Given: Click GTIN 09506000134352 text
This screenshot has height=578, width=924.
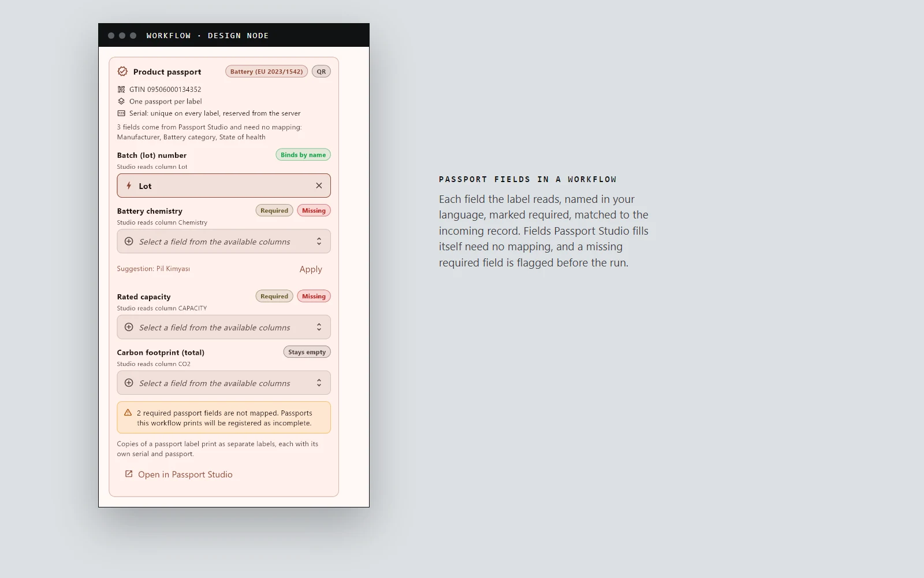Looking at the screenshot, I should [x=165, y=90].
